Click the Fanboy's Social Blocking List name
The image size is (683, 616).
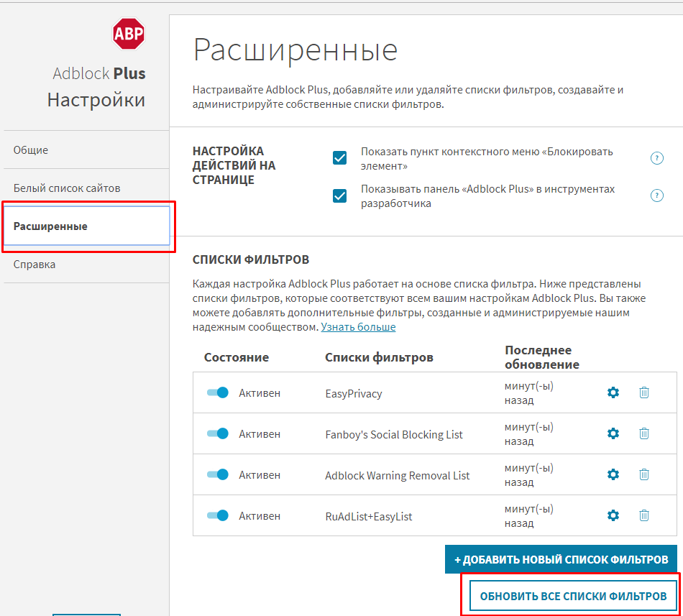pos(394,434)
